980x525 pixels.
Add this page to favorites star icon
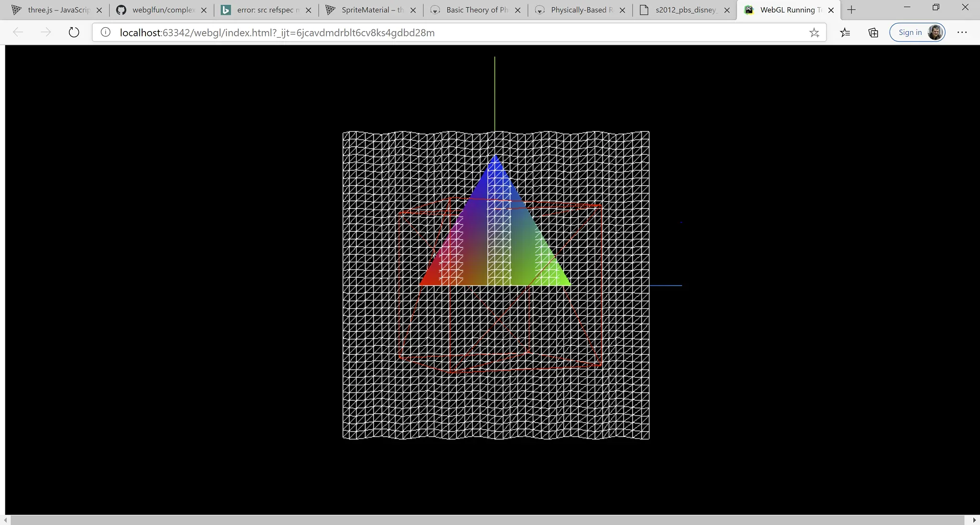click(814, 33)
